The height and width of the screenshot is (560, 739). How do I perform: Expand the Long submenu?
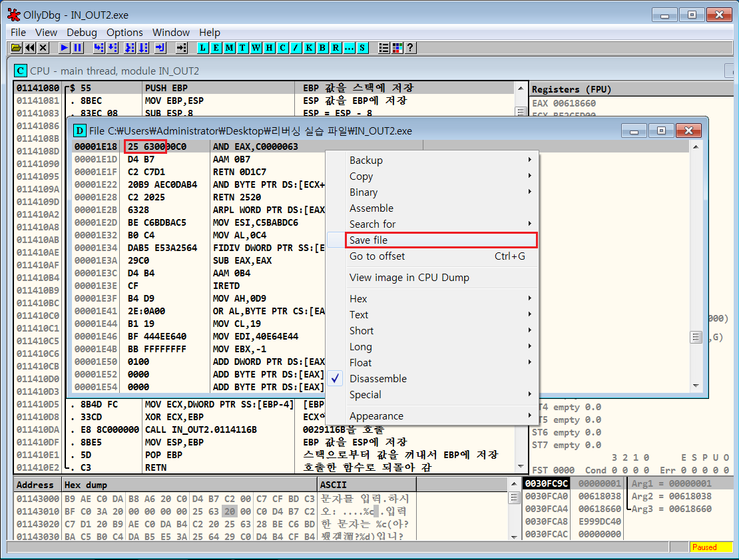tap(432, 347)
